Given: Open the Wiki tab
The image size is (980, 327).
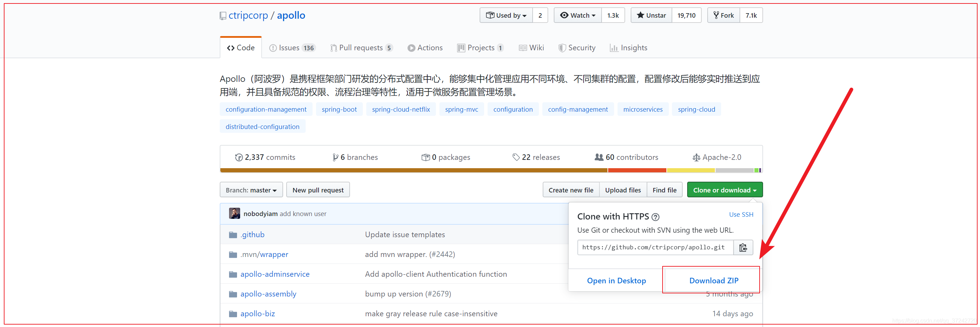Looking at the screenshot, I should 532,48.
